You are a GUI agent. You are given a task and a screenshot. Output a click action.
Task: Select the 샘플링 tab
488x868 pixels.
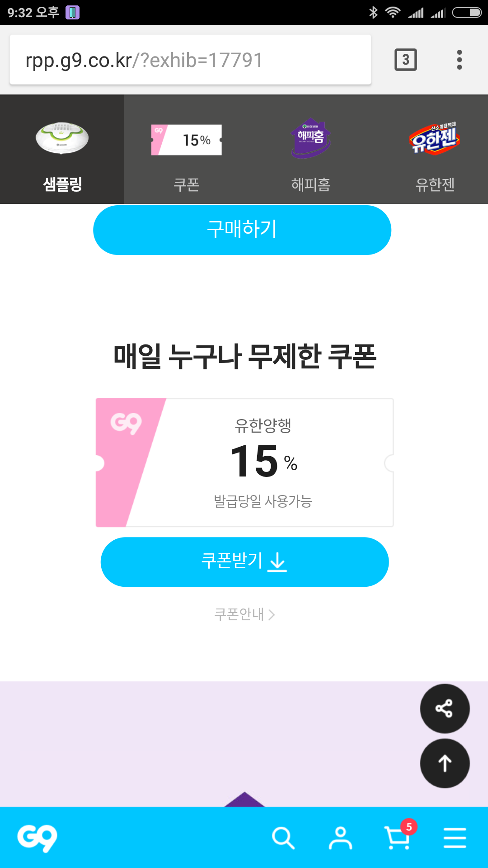tap(62, 150)
